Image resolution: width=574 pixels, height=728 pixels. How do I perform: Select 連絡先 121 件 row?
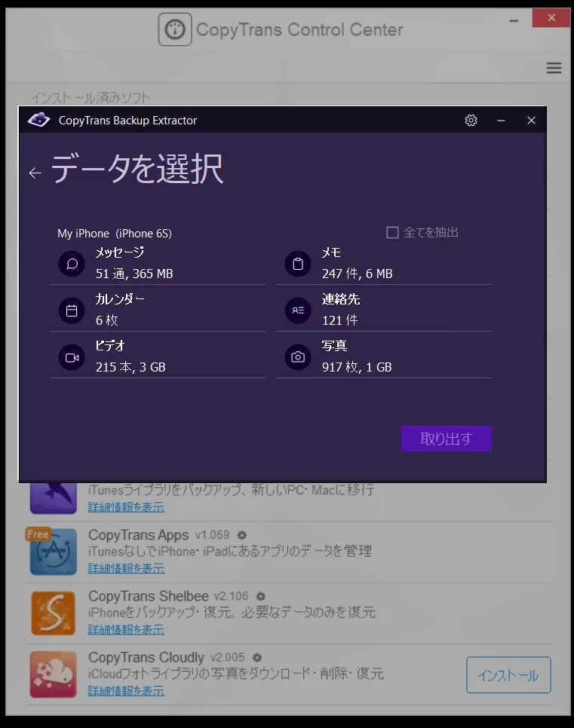pyautogui.click(x=384, y=310)
